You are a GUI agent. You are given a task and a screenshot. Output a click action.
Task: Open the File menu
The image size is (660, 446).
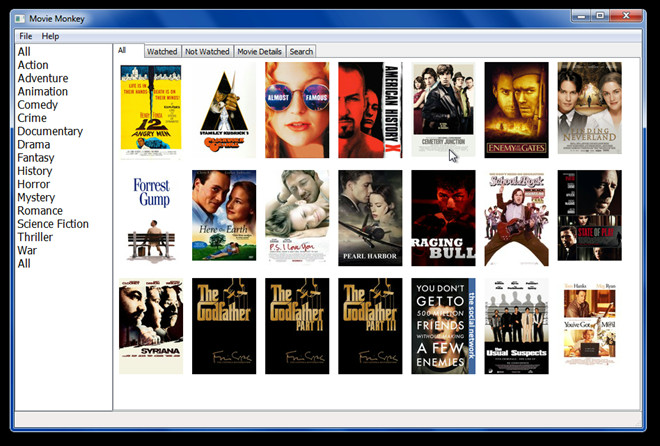tap(26, 36)
